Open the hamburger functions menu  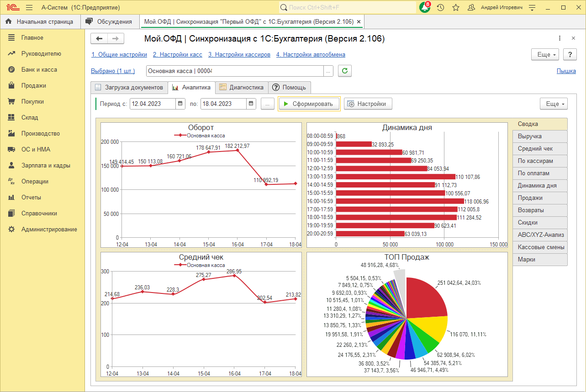click(29, 8)
